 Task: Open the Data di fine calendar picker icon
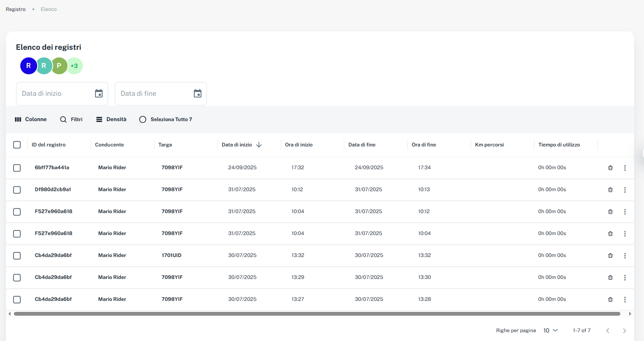pyautogui.click(x=198, y=94)
